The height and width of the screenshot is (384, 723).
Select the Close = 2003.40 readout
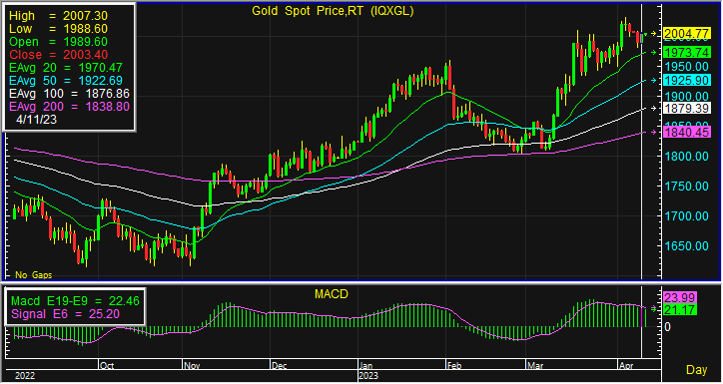pos(59,54)
